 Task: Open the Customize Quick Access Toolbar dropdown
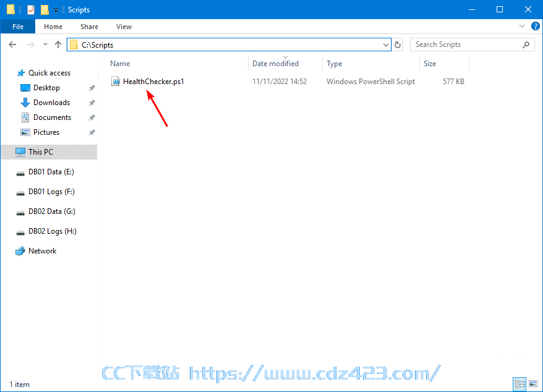point(56,11)
